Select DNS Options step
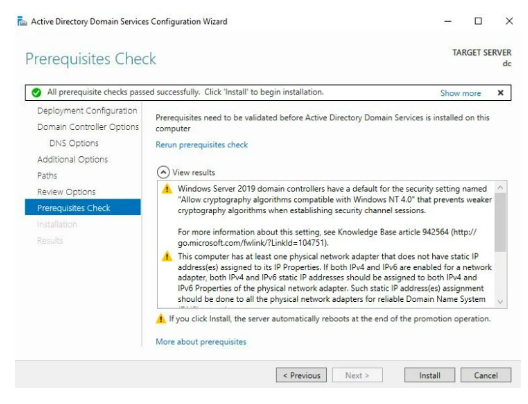 [74, 143]
